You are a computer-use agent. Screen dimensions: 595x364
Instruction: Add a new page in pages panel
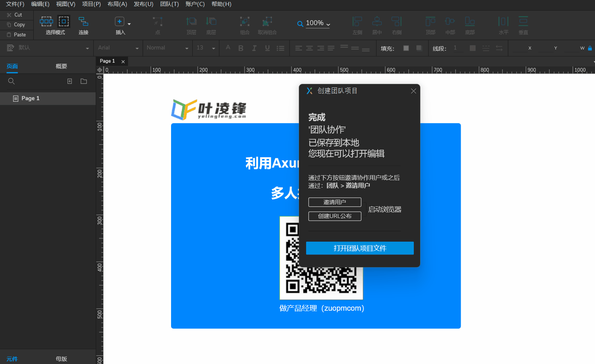pos(69,81)
